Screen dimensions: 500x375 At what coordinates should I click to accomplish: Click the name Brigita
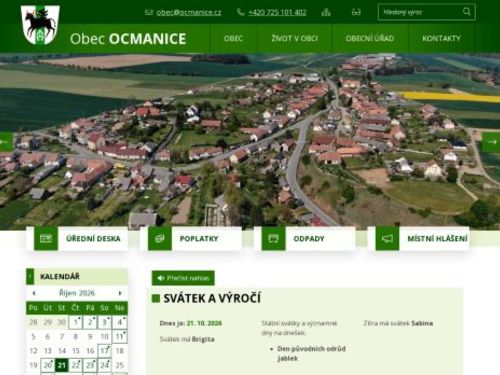click(x=203, y=339)
